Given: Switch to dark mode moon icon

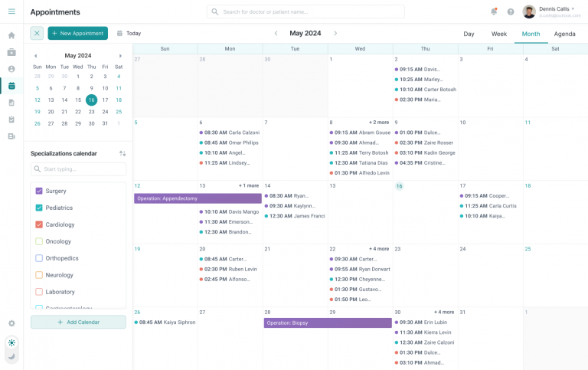Looking at the screenshot, I should (11, 356).
